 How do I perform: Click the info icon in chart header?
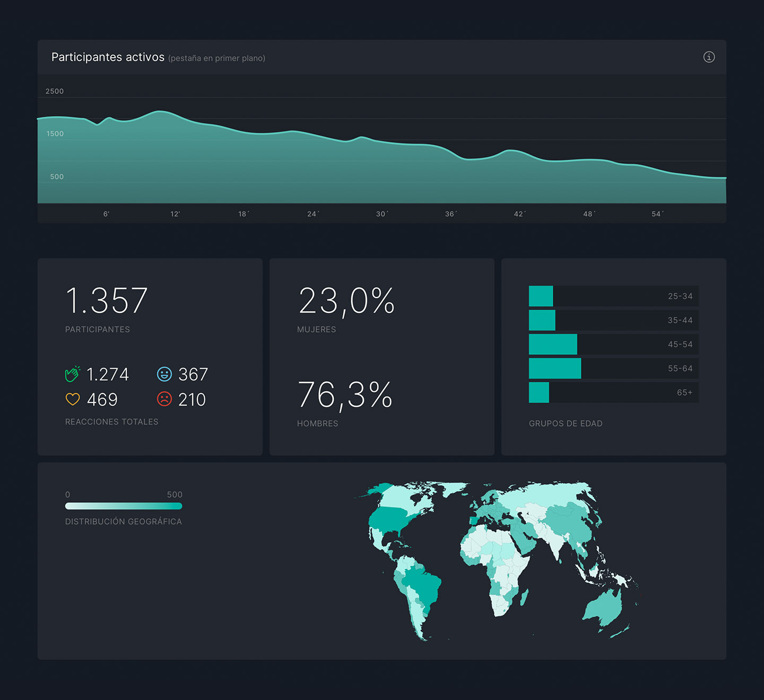[709, 57]
